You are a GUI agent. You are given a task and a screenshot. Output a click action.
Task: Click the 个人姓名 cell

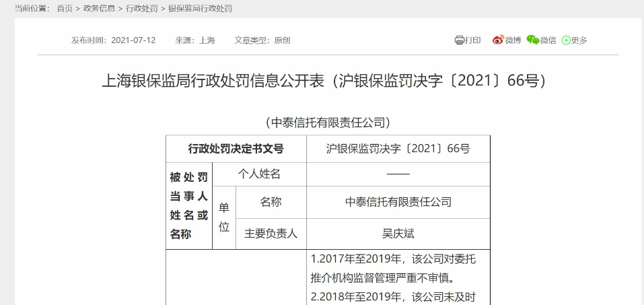(259, 174)
